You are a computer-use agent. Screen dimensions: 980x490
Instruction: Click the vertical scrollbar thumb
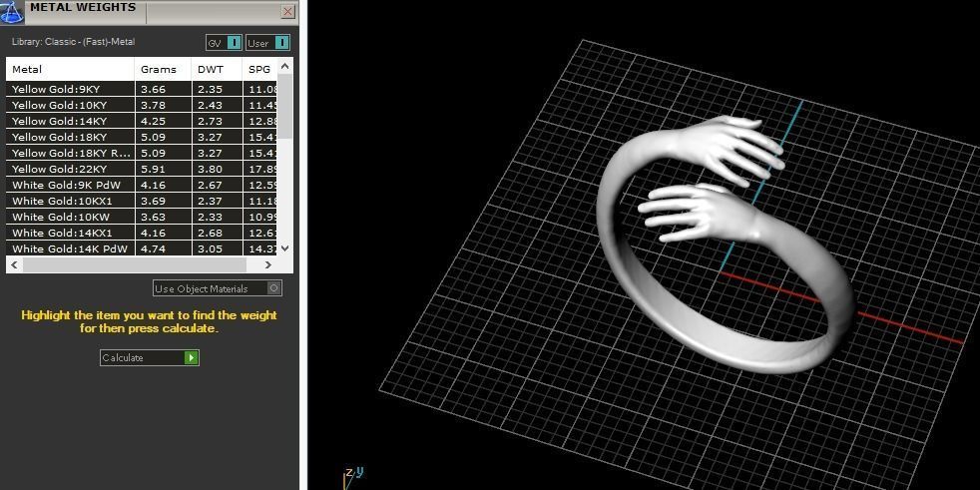coord(285,106)
